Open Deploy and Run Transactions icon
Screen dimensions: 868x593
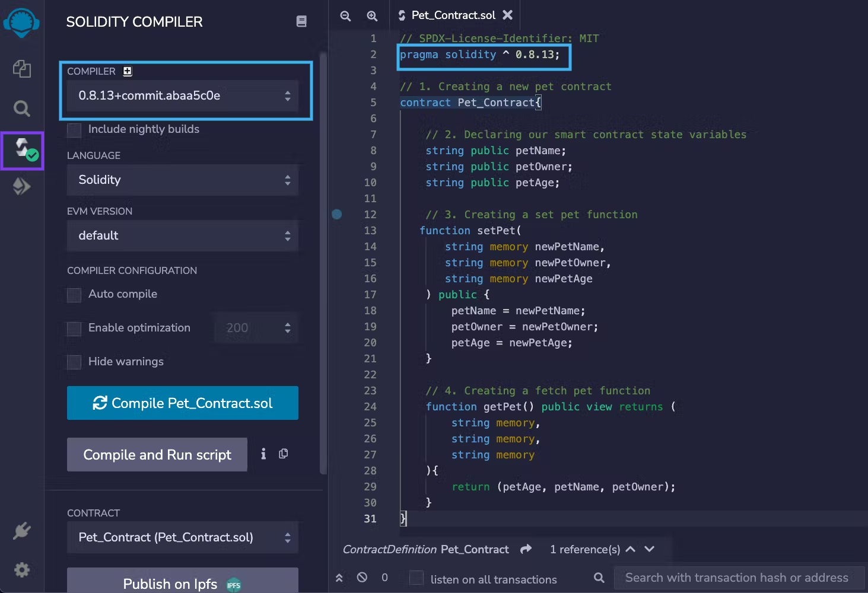tap(22, 187)
